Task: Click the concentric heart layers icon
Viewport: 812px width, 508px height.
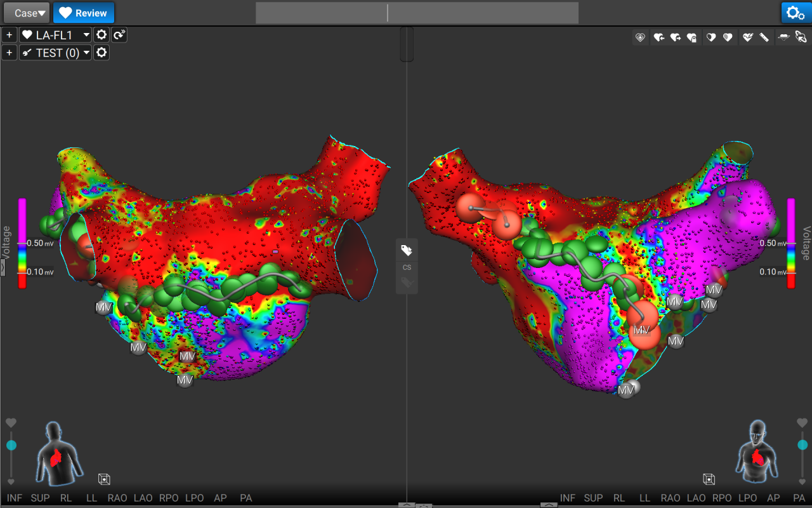Action: click(641, 37)
